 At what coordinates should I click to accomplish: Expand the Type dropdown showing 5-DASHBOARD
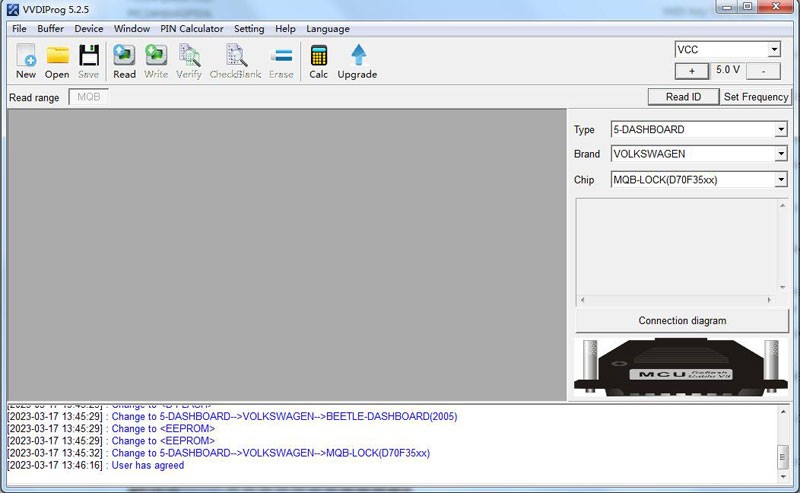tap(781, 130)
